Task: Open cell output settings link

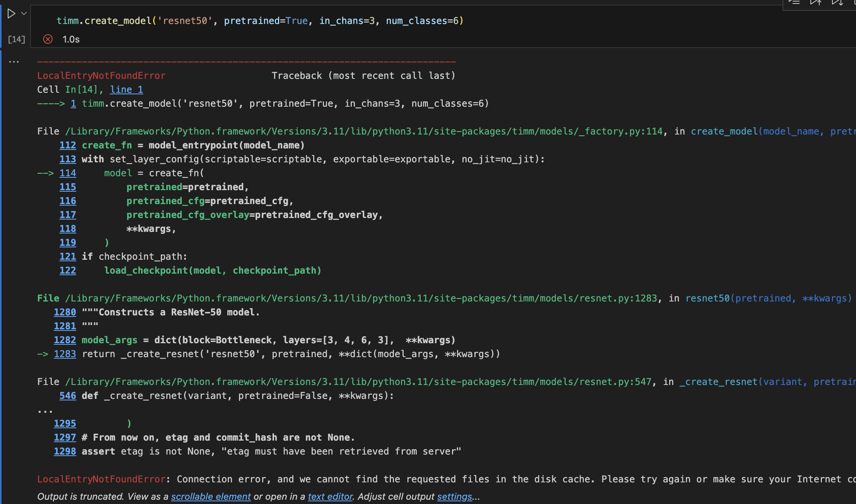Action: click(x=455, y=497)
